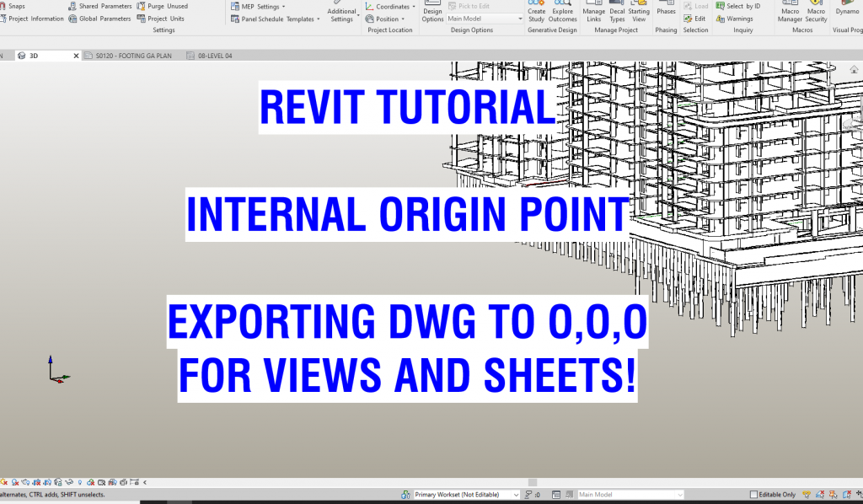
Task: Open Macro Manager
Action: (790, 12)
